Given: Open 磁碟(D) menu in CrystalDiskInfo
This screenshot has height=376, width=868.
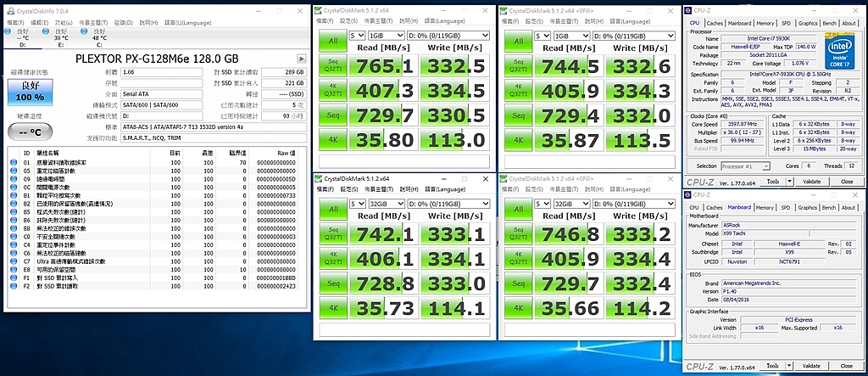Looking at the screenshot, I should tap(124, 23).
